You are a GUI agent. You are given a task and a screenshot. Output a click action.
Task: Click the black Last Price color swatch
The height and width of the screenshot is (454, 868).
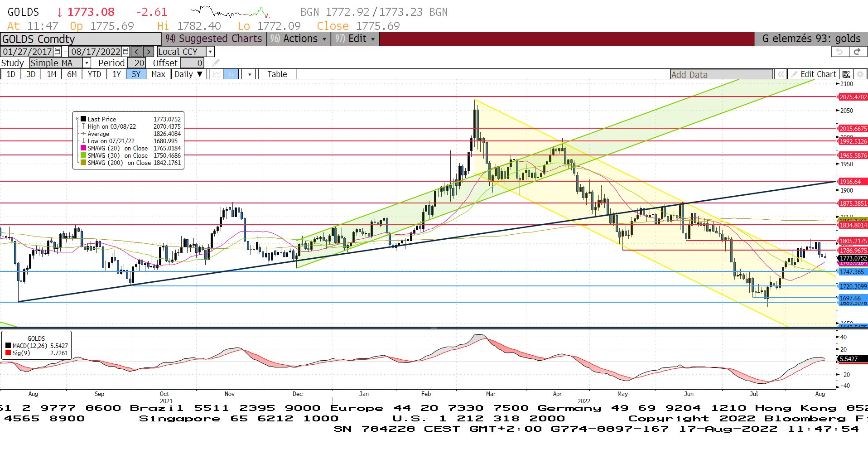pyautogui.click(x=83, y=119)
